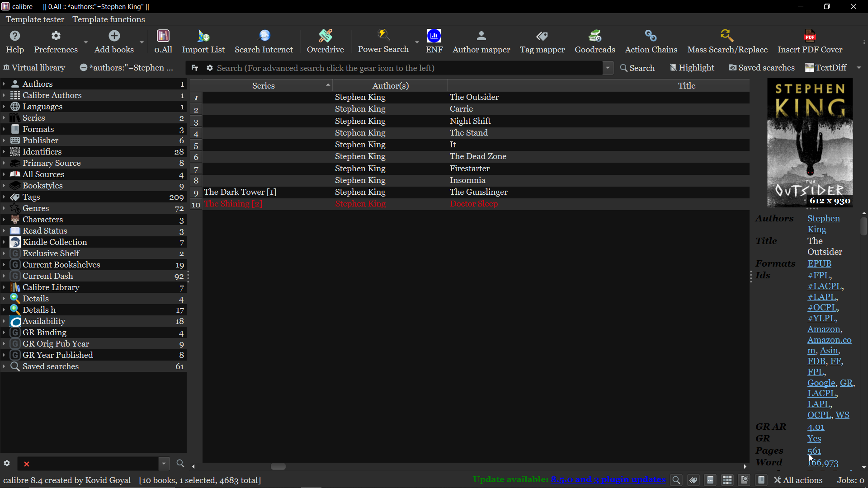
Task: Toggle cover grid view in status bar
Action: 727,480
